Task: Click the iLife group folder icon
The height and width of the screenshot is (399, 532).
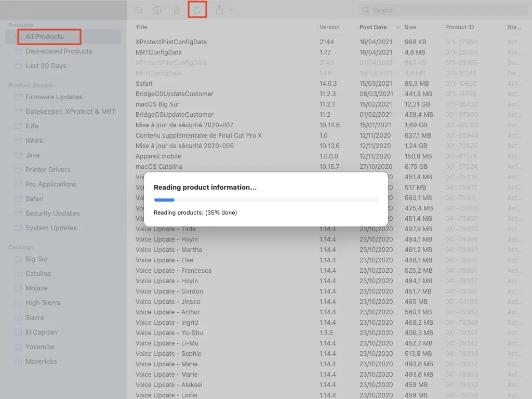Action: (18, 126)
